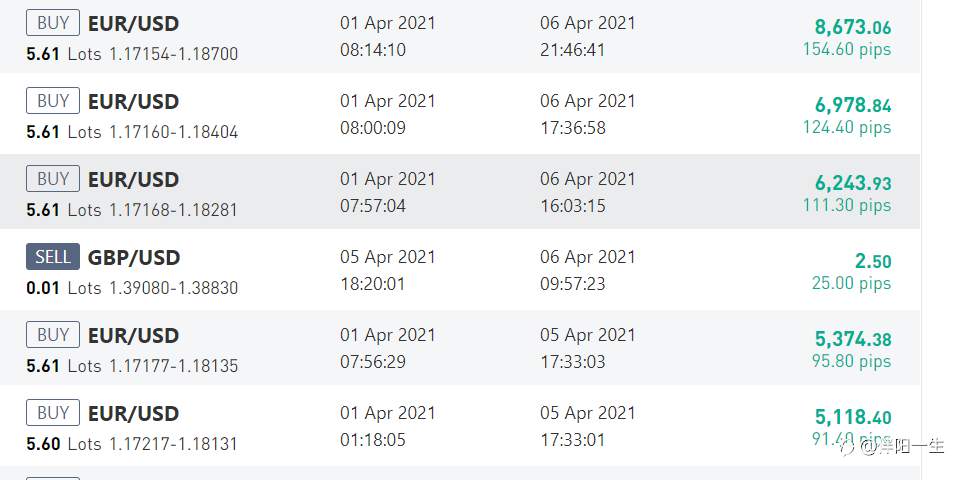The image size is (956, 480).
Task: Click the BUY badge on the 08:14:10 trade
Action: (53, 23)
